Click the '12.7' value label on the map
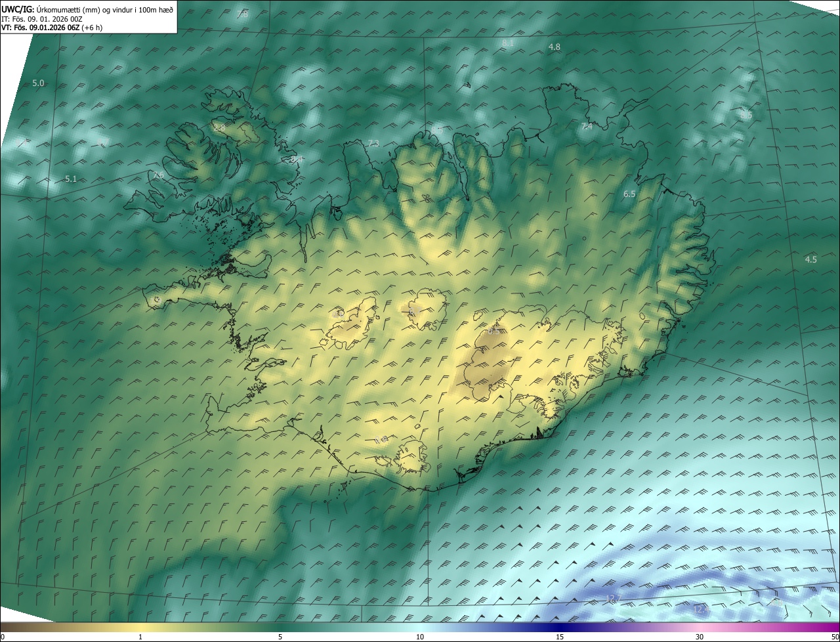Image resolution: width=840 pixels, height=642 pixels. [x=613, y=599]
